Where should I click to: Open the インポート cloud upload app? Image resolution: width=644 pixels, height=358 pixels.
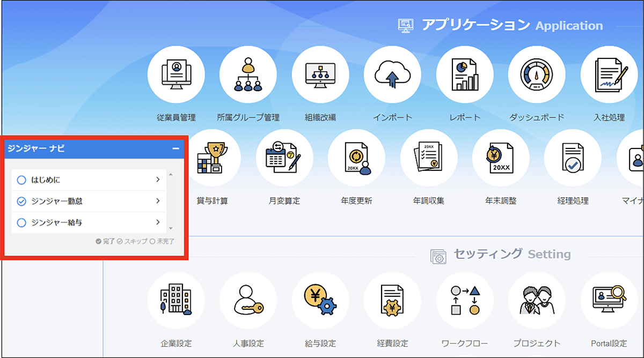click(392, 74)
